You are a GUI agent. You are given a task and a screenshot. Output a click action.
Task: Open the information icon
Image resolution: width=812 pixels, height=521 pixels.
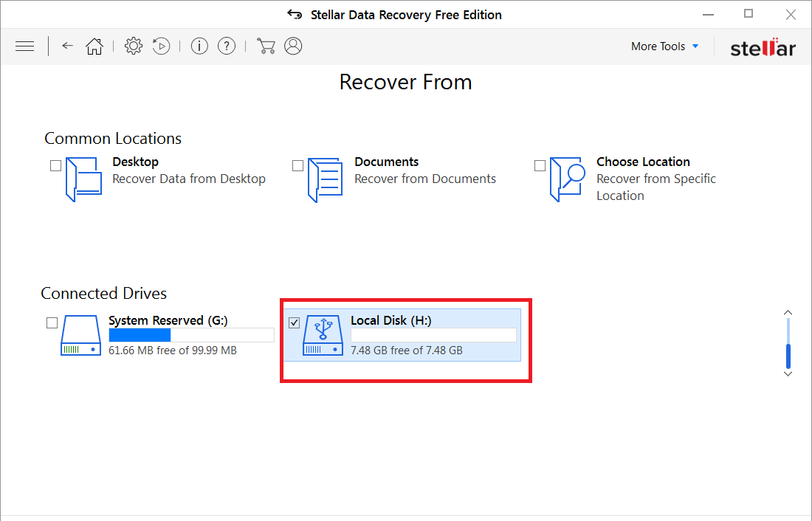click(199, 46)
